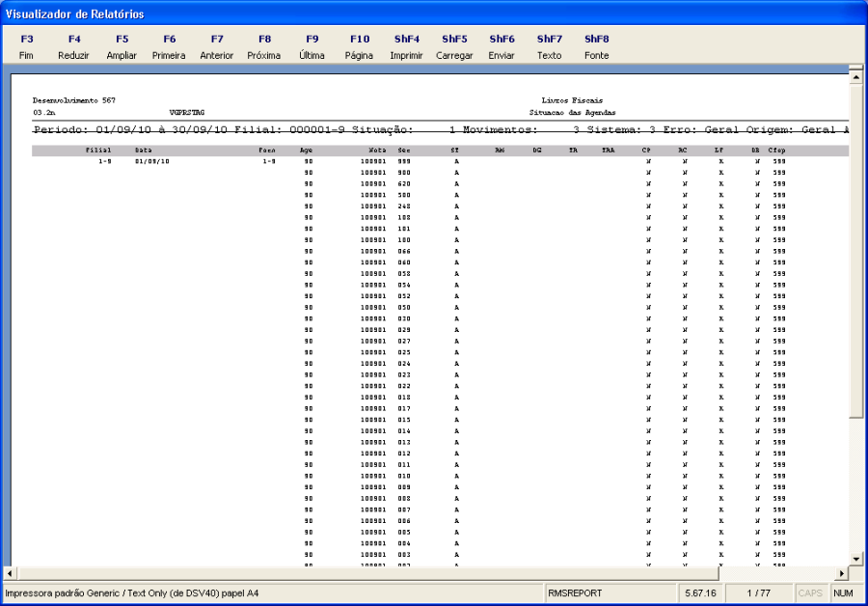Screen dimensions: 868x606
Task: Click F4 Reduzir to zoom out
Action: coord(73,47)
